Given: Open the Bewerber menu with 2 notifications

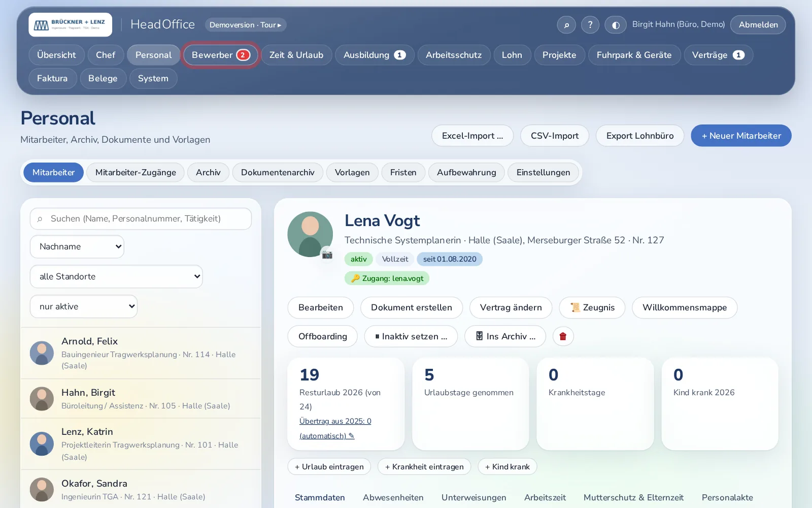Looking at the screenshot, I should point(221,55).
